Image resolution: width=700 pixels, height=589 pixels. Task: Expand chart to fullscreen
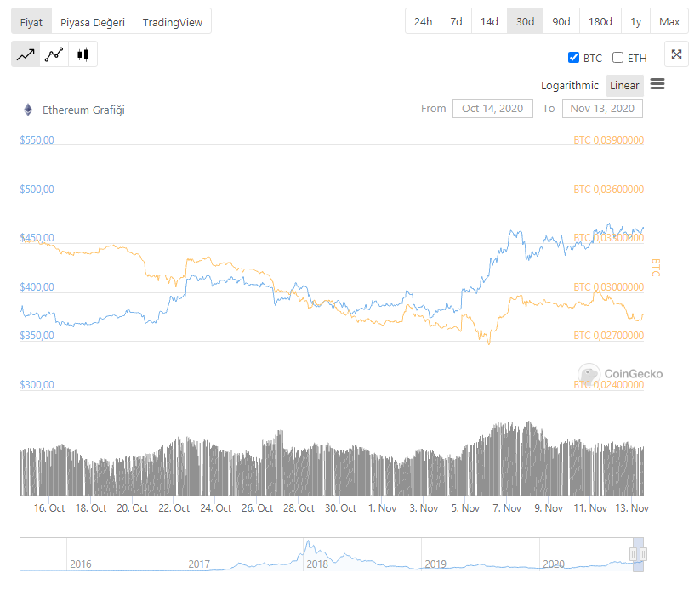click(676, 54)
